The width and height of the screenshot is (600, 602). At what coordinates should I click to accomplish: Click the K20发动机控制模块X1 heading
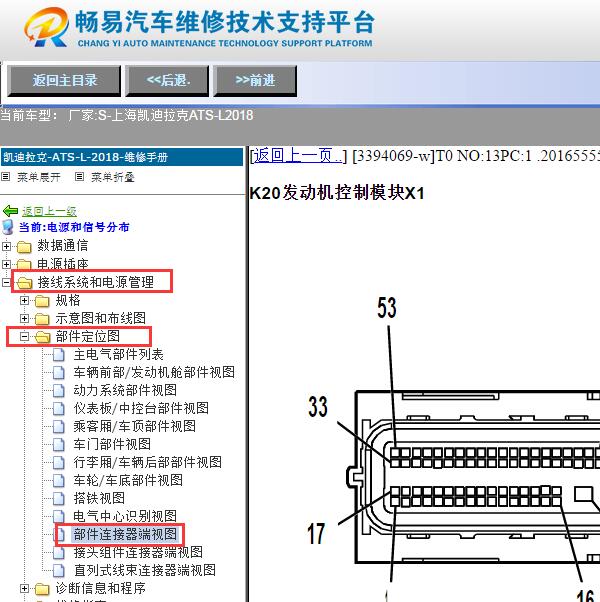point(337,193)
